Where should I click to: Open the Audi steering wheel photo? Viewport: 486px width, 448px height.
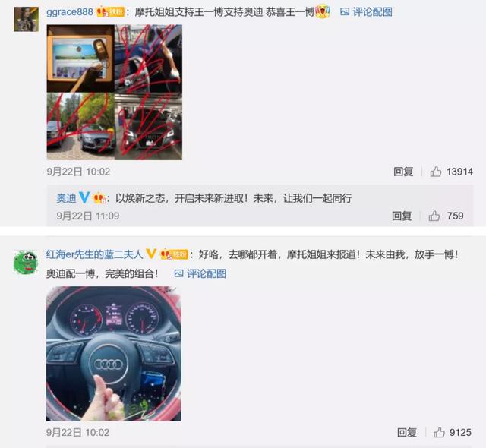[x=114, y=354]
